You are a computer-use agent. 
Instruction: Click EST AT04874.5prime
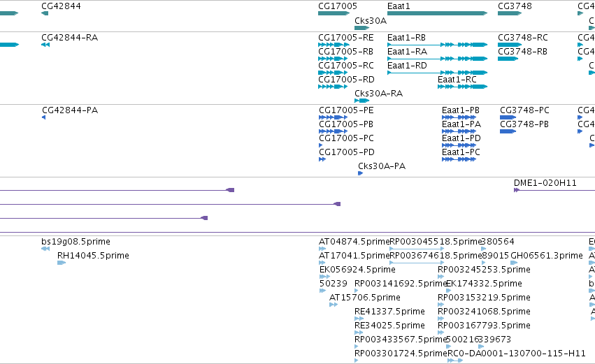[354, 242]
